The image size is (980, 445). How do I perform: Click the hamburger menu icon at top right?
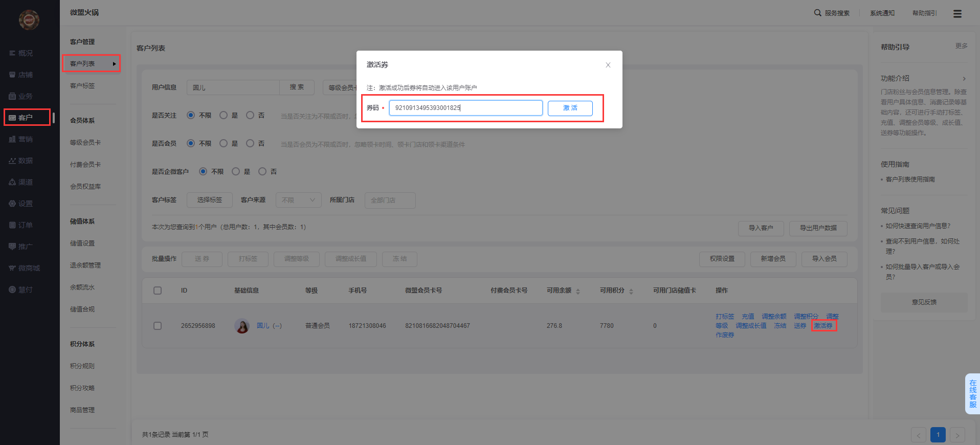[957, 14]
